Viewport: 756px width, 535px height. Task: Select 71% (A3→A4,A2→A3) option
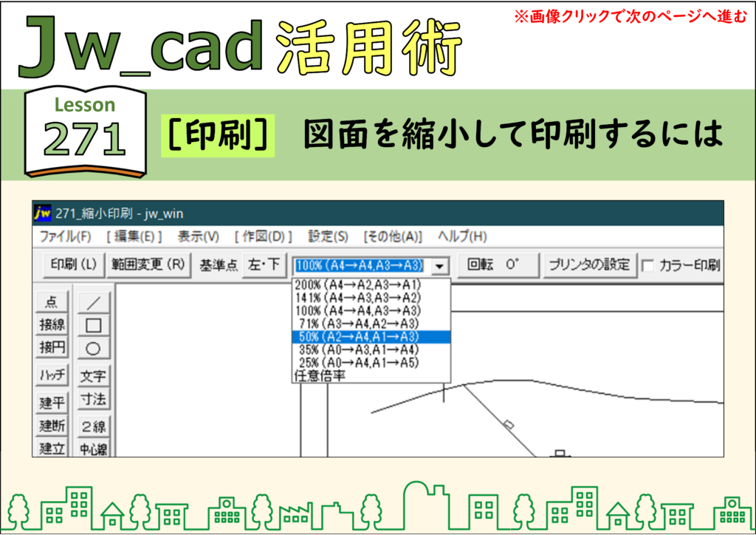(x=371, y=324)
